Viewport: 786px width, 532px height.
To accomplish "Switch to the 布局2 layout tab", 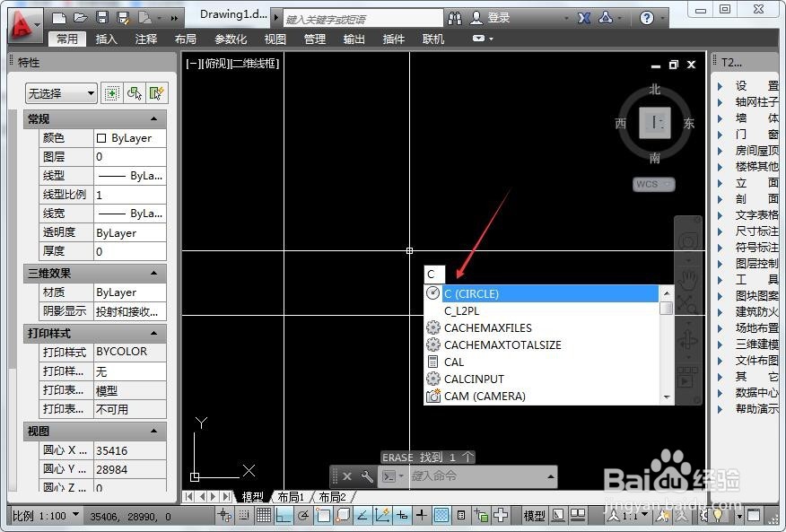I will pos(332,497).
